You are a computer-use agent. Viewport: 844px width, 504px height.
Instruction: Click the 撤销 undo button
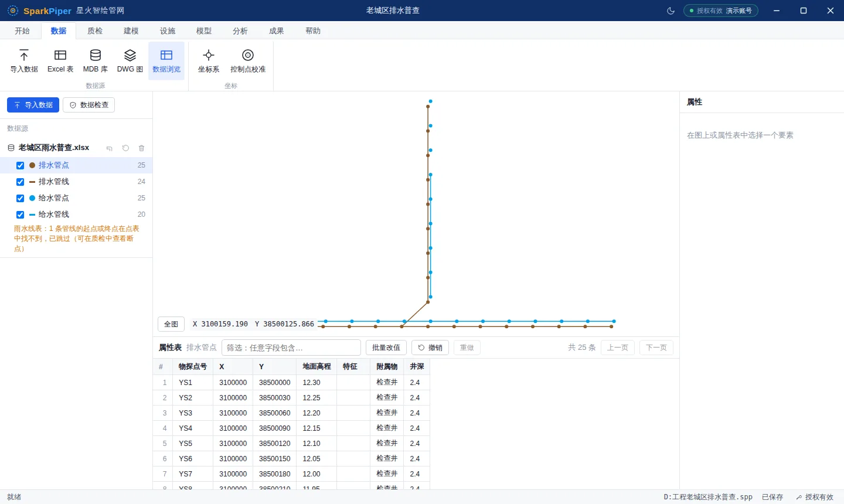pyautogui.click(x=430, y=348)
